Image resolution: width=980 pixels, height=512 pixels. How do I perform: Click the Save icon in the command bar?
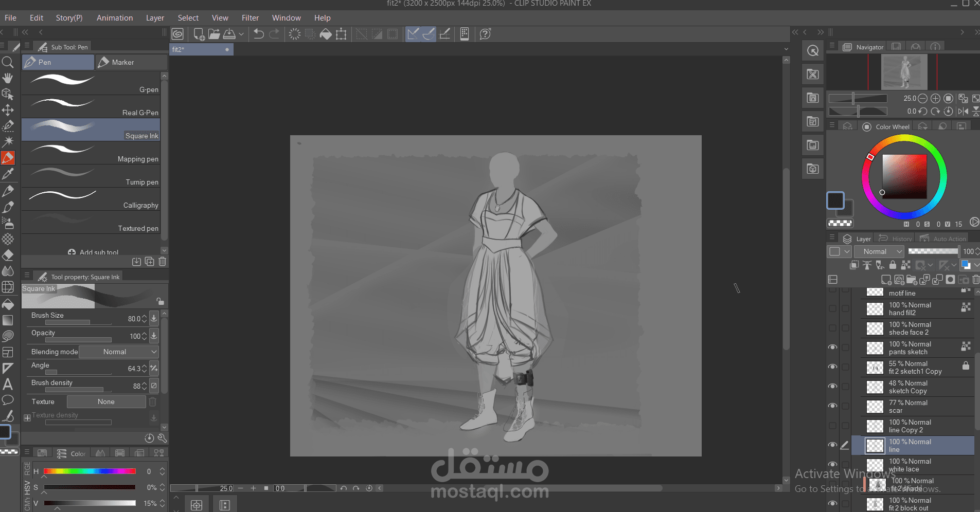[229, 34]
